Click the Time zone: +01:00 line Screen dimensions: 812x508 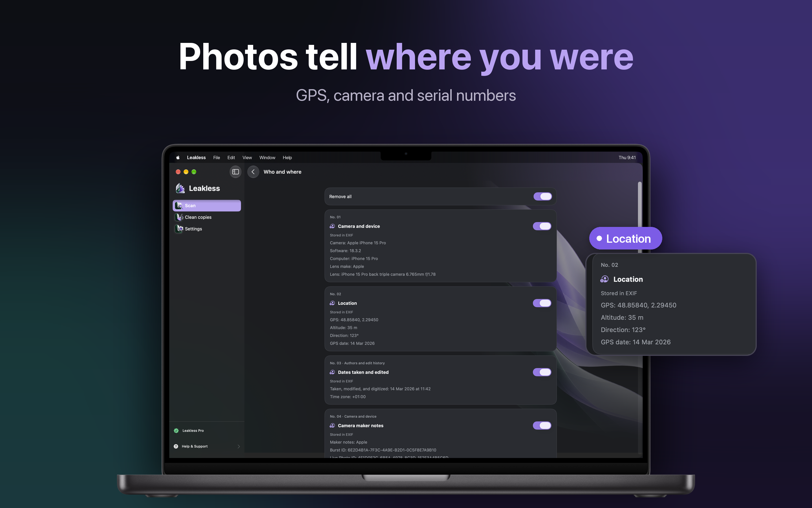tap(348, 397)
